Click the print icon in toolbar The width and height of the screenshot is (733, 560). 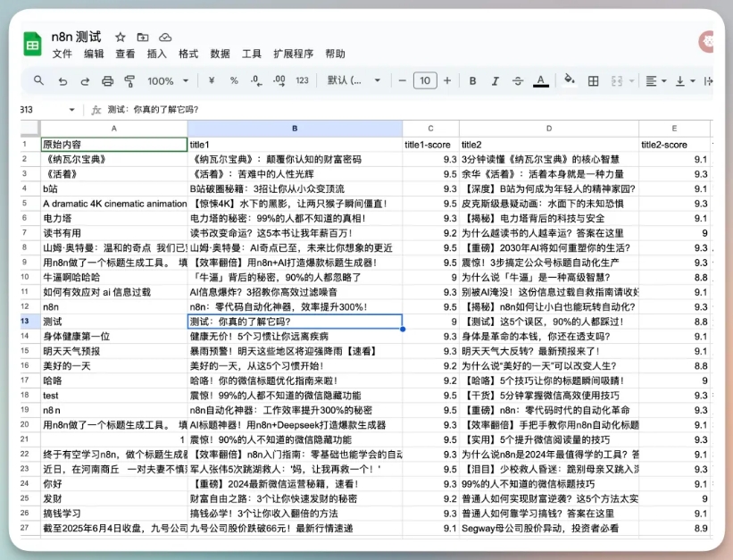coord(107,81)
